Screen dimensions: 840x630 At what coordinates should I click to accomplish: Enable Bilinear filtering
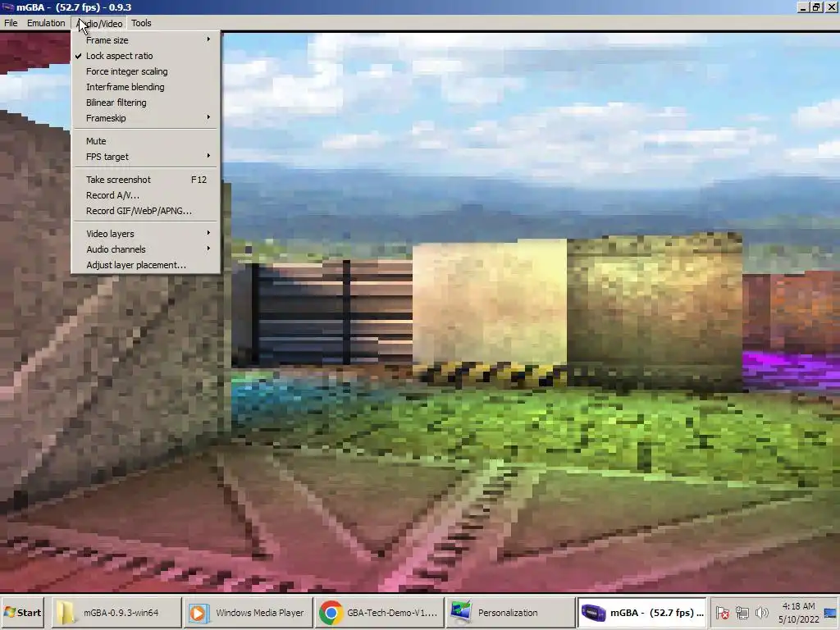[x=146, y=103]
